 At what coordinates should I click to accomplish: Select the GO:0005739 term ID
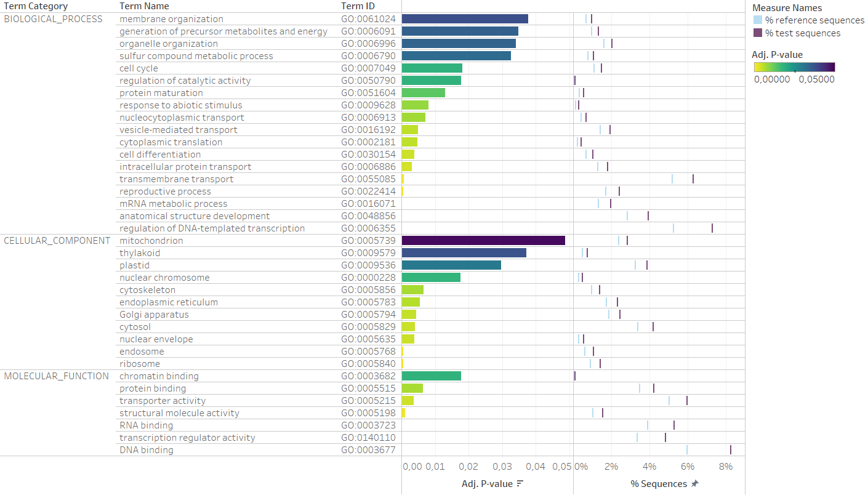click(x=368, y=241)
